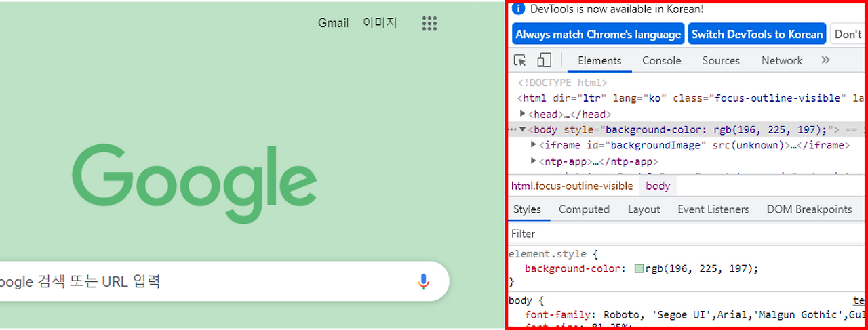Expand the ntp-app element node
This screenshot has height=330, width=868.
[534, 161]
